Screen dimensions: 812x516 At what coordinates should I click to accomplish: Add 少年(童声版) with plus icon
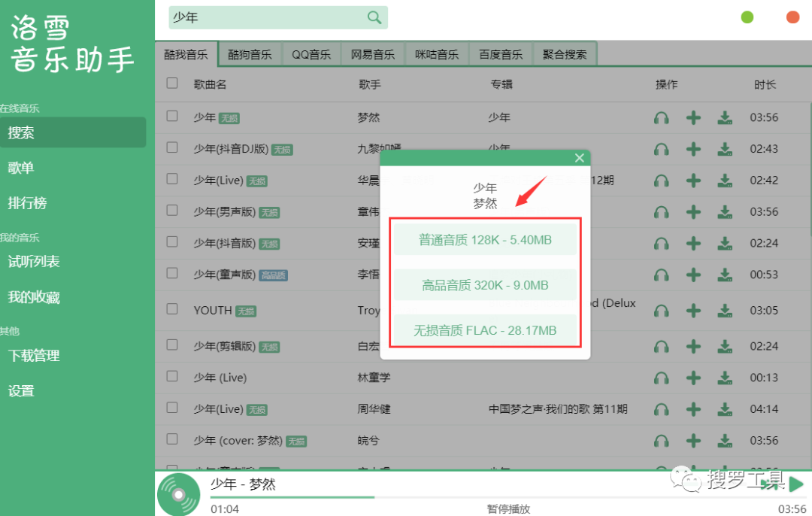tap(693, 275)
